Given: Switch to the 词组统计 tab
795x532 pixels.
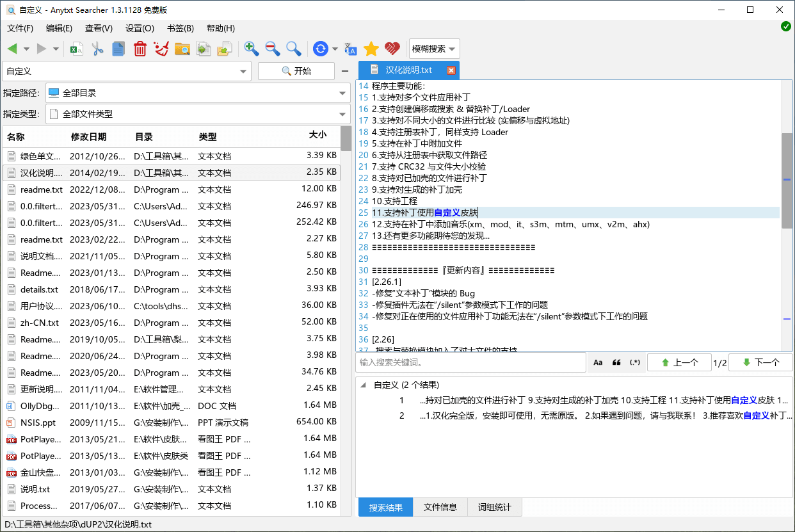Looking at the screenshot, I should click(x=494, y=508).
